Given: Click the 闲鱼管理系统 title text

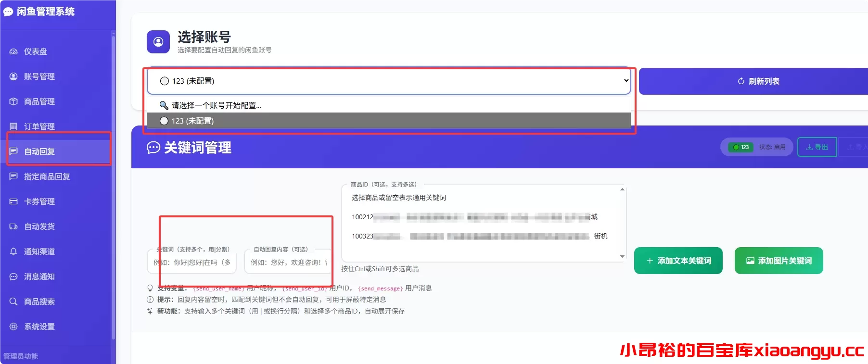Looking at the screenshot, I should click(46, 12).
